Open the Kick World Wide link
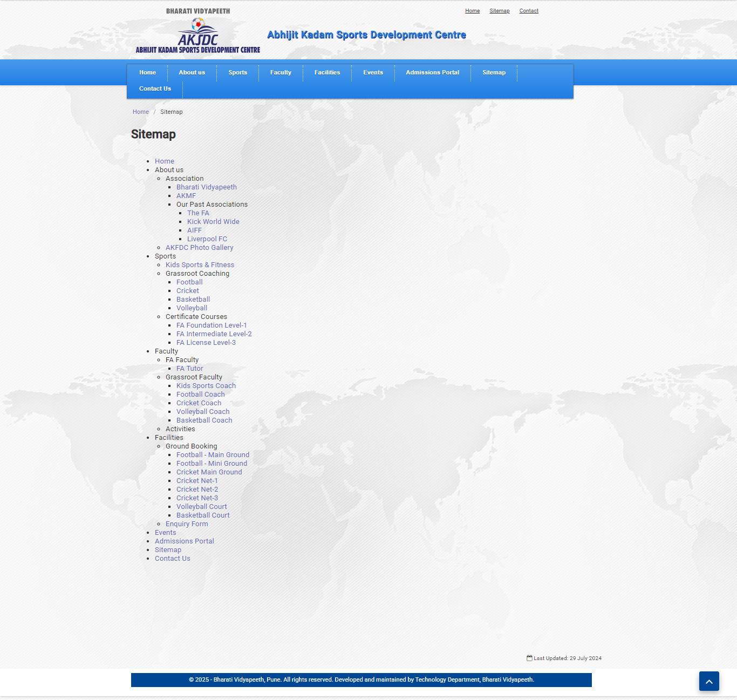The image size is (737, 700). coord(213,222)
